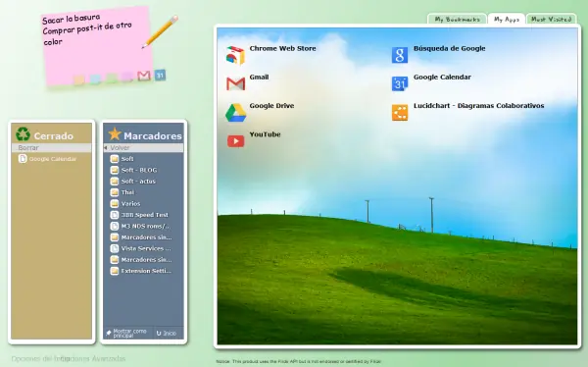Click the Cerrado panel title
588x367 pixels.
click(x=54, y=136)
